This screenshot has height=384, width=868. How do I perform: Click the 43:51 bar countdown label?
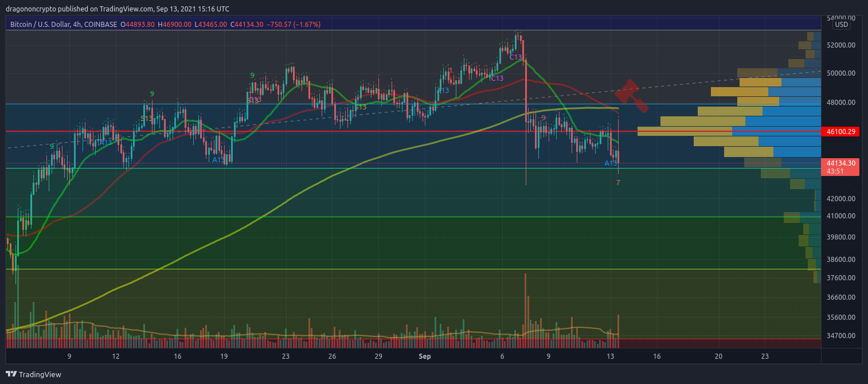(835, 171)
